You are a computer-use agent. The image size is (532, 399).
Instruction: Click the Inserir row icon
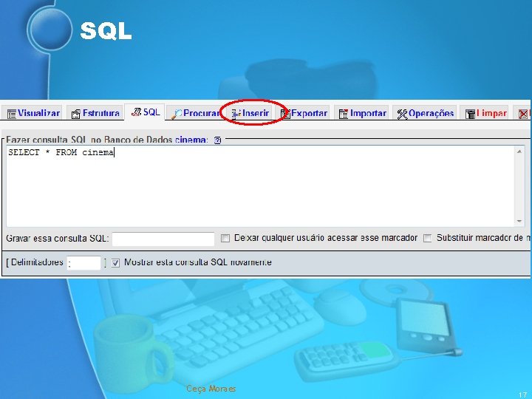(x=236, y=114)
